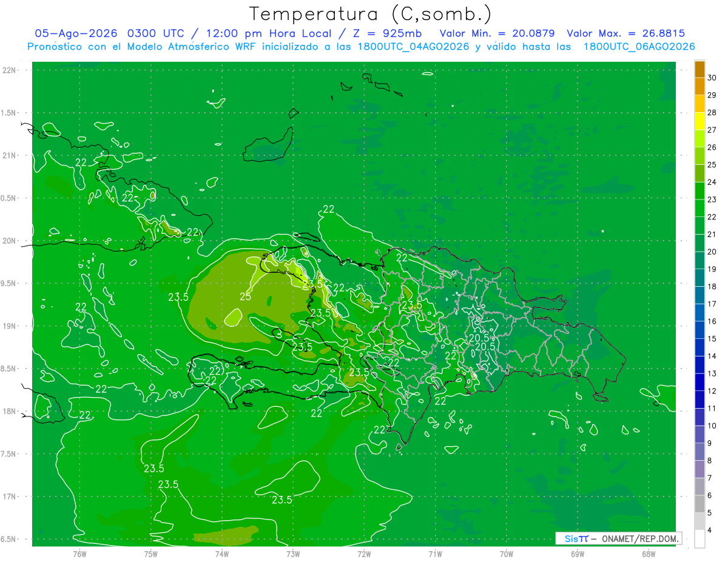Click the purple swatch between 8 and 9

click(699, 452)
